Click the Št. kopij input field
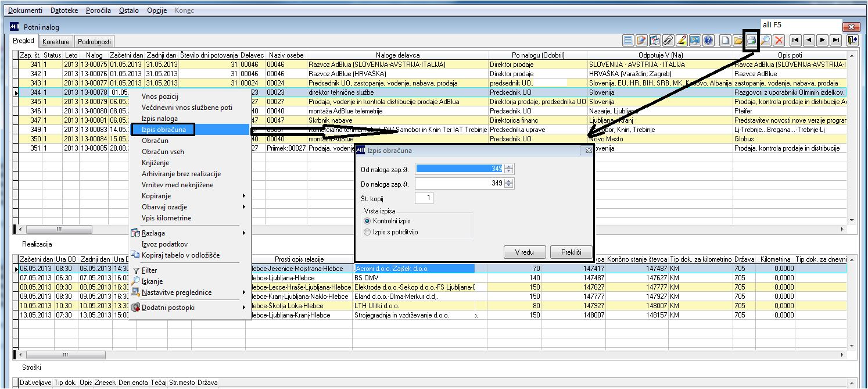 point(424,198)
